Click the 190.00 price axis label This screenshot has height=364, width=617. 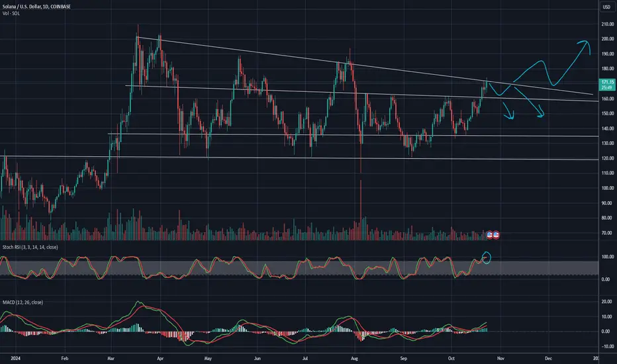coord(607,54)
